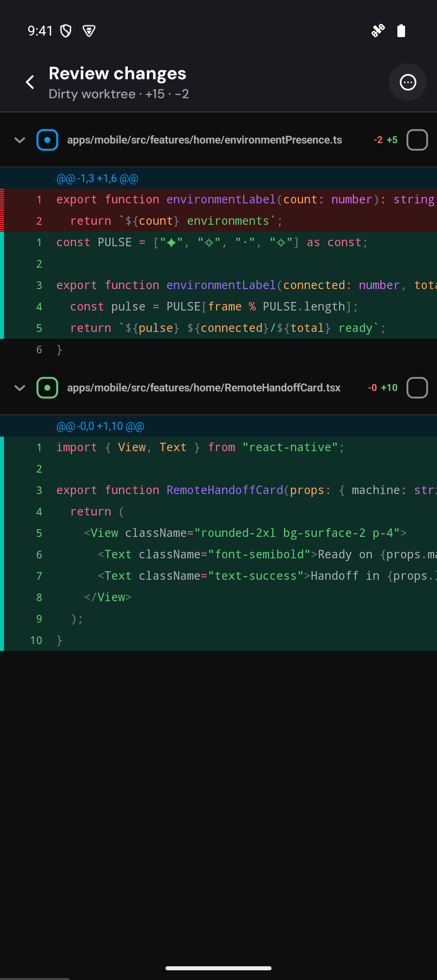Collapse the environmentPresence.ts diff section

pyautogui.click(x=20, y=140)
